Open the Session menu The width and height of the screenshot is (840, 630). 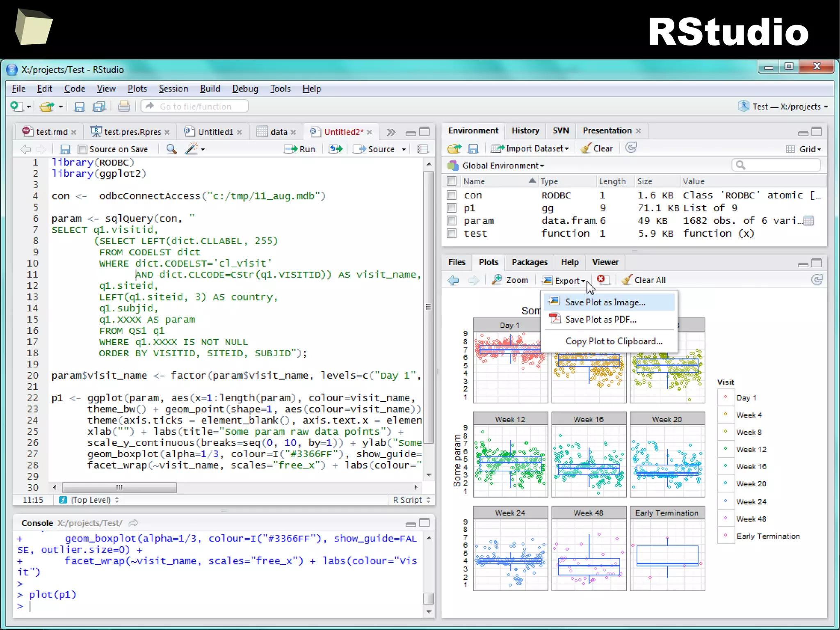click(x=173, y=89)
